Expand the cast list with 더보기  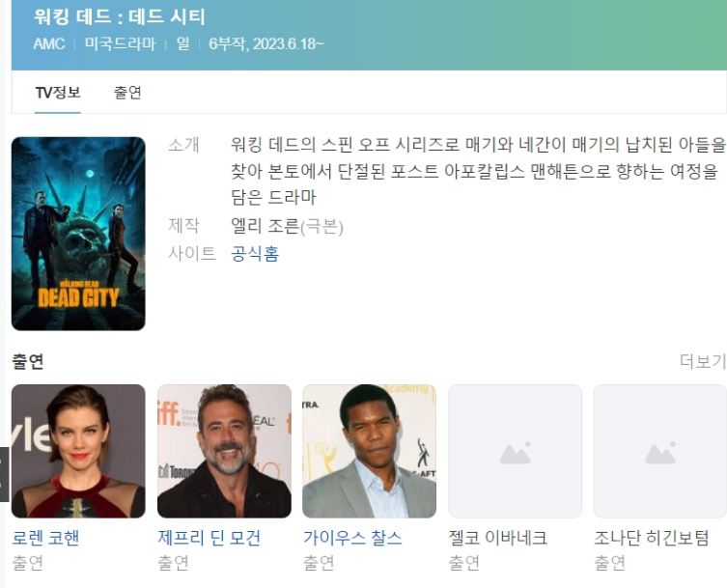[x=703, y=361]
